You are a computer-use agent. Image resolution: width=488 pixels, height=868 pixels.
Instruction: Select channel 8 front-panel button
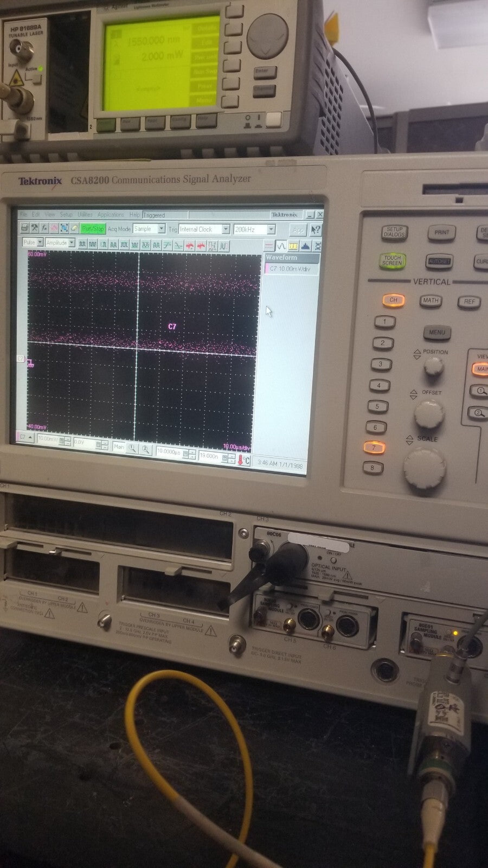point(372,467)
